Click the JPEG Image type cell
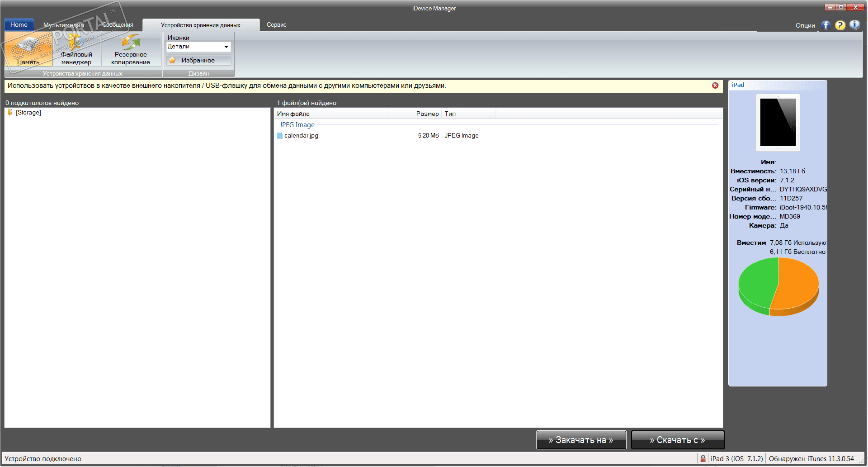 462,136
